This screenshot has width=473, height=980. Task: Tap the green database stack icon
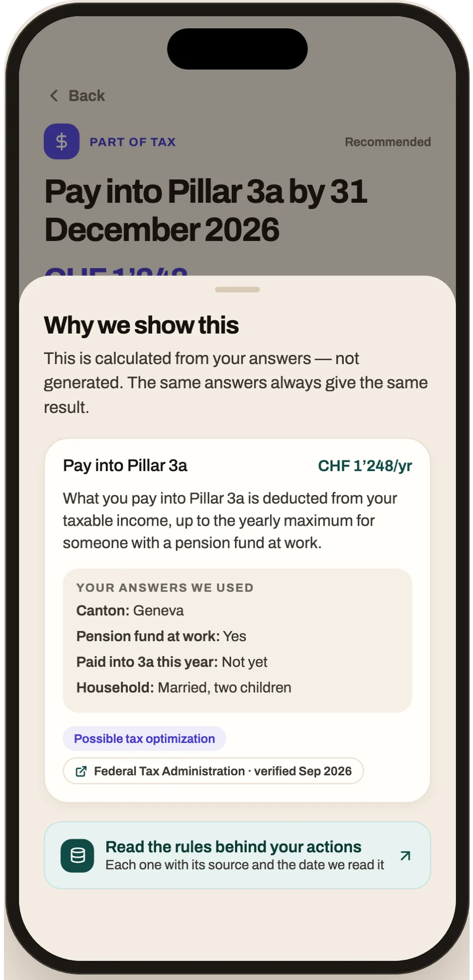78,856
